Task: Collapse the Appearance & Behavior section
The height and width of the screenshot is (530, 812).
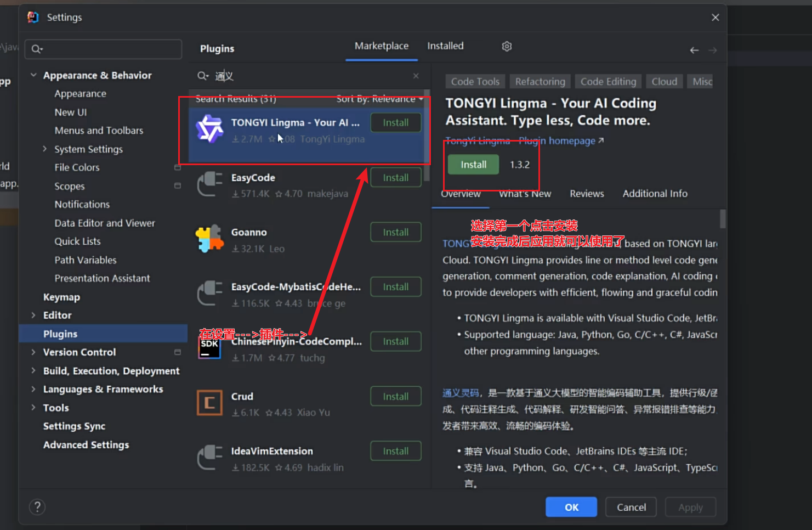Action: coord(33,75)
